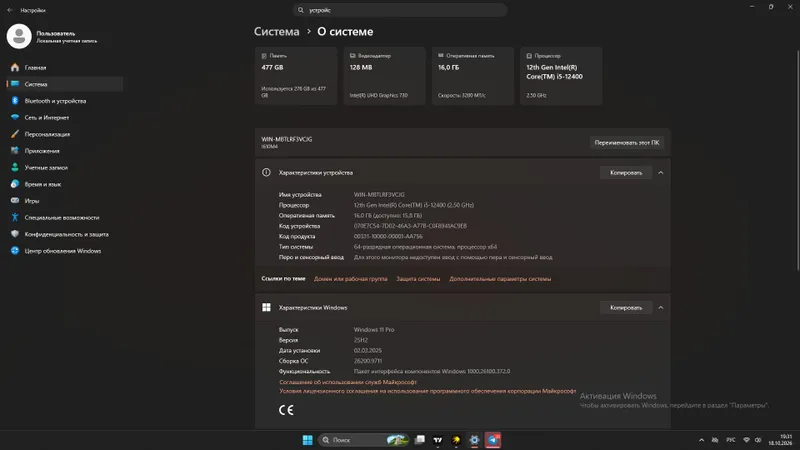Click the Windows 11 Pro edition text
The image size is (800, 450).
(x=374, y=330)
